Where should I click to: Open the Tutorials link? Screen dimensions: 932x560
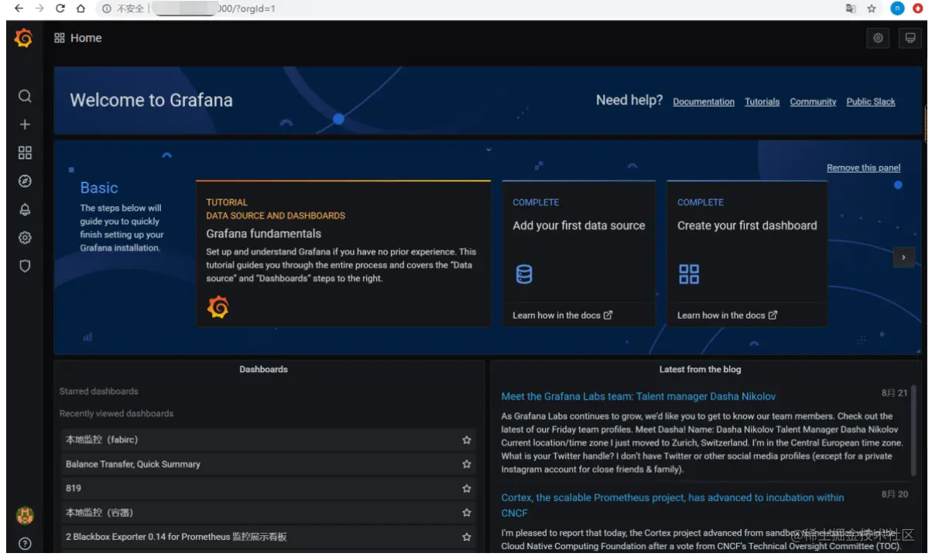(762, 102)
